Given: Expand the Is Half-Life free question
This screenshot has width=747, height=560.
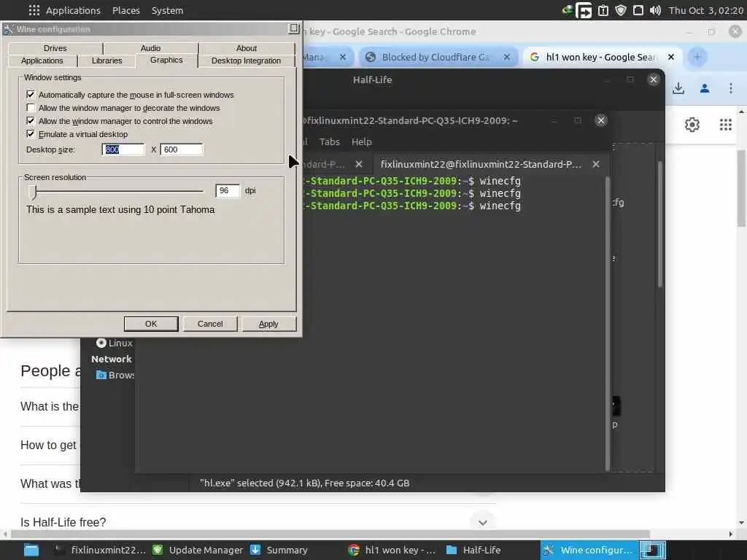Looking at the screenshot, I should [x=483, y=522].
